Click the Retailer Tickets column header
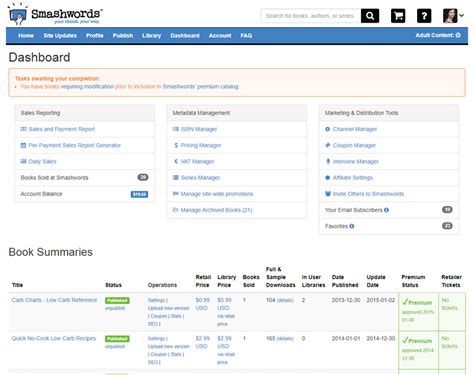 tap(451, 281)
